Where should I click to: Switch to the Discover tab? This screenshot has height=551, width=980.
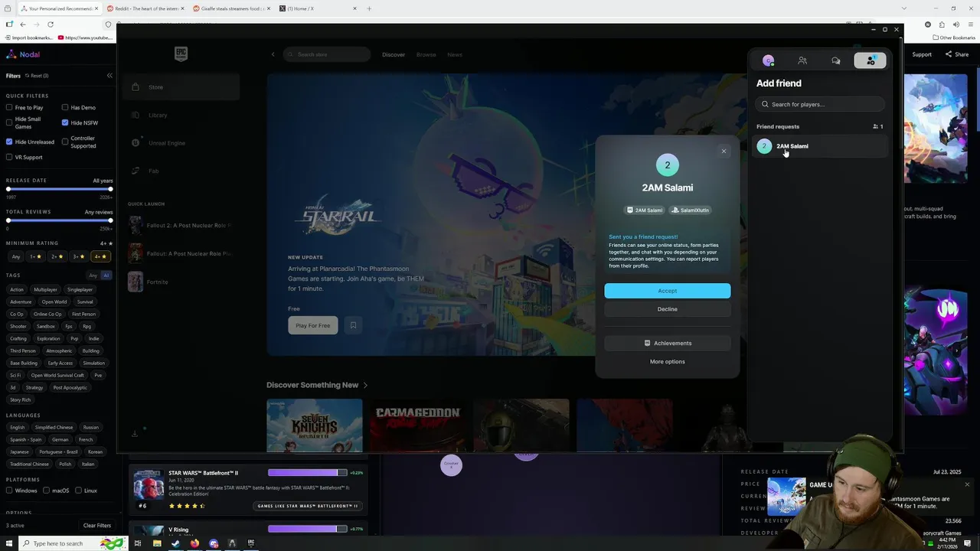click(x=394, y=54)
